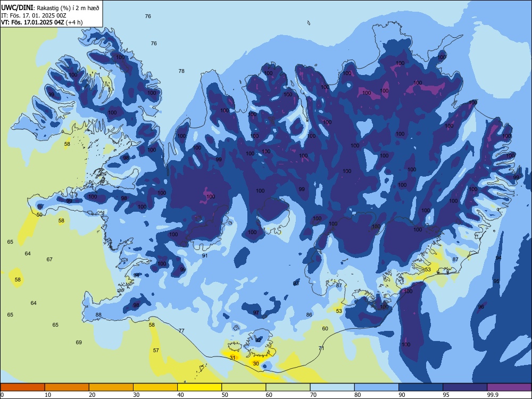Image resolution: width=532 pixels, height=399 pixels.
Task: Select the legend tick label 90
Action: [x=402, y=395]
